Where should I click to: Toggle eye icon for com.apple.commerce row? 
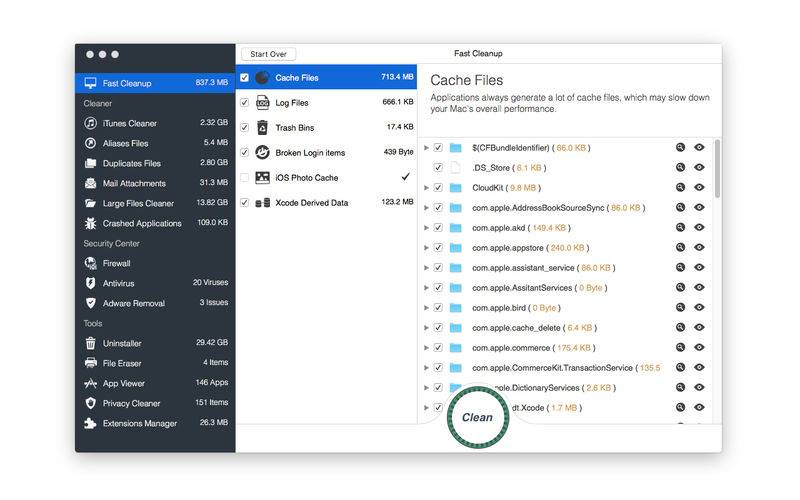pyautogui.click(x=699, y=347)
